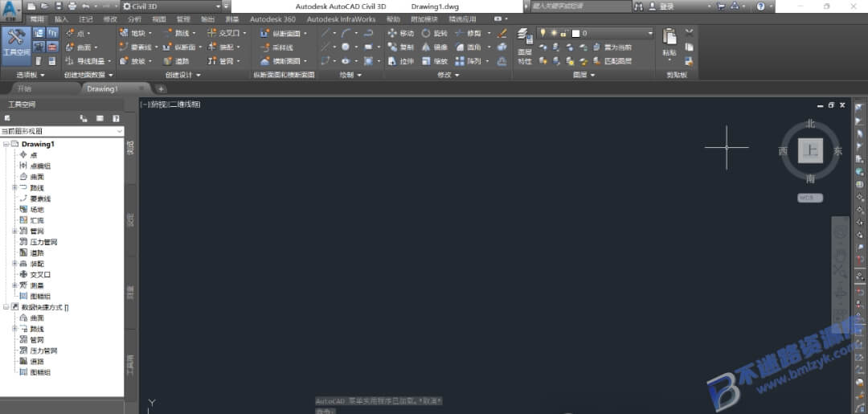Select the 旋转 Rotate tool
Viewport: 868px width, 414px height.
(x=435, y=33)
